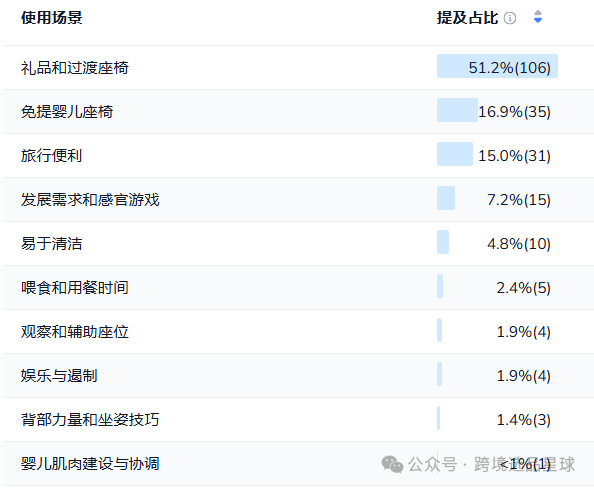594x488 pixels.
Task: Select the 1.4%(3) value
Action: [524, 419]
